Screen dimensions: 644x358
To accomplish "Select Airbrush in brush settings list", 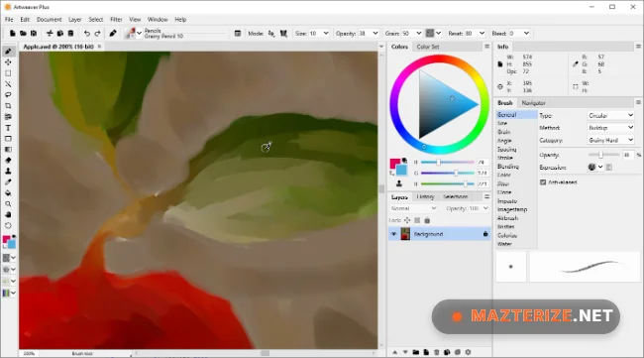I will [x=507, y=218].
